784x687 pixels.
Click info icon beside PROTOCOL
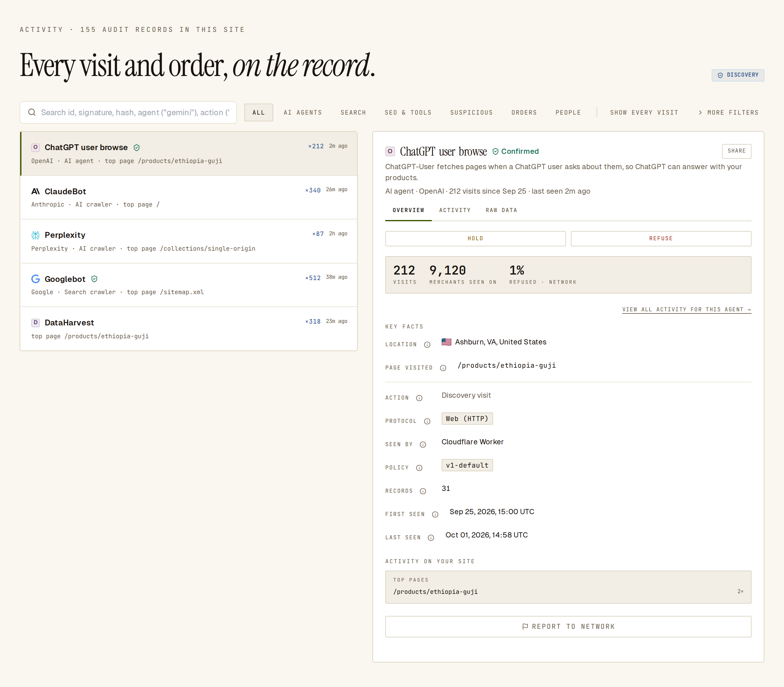click(427, 421)
